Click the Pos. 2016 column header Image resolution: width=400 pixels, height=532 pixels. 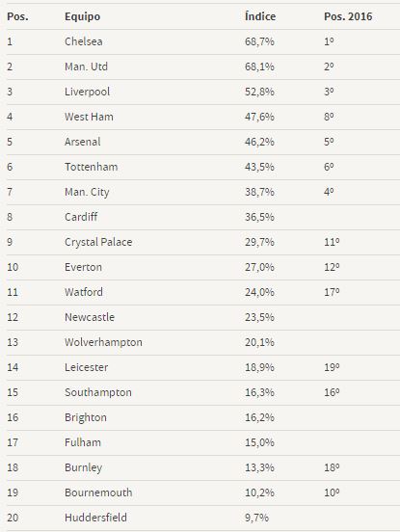coord(348,16)
